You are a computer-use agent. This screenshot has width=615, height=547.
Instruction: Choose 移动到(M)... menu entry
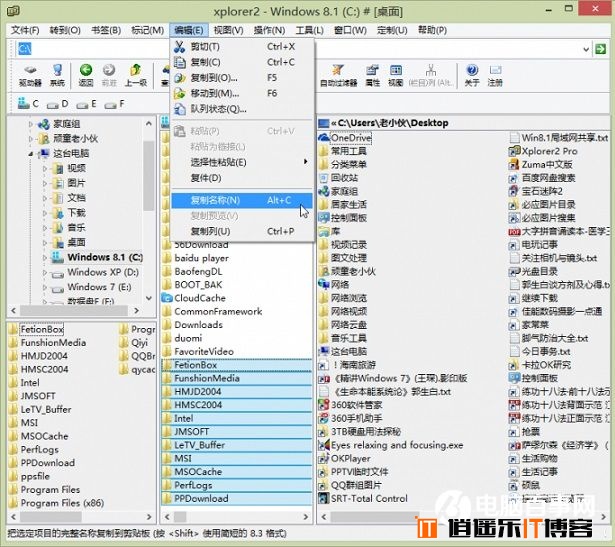[242, 93]
